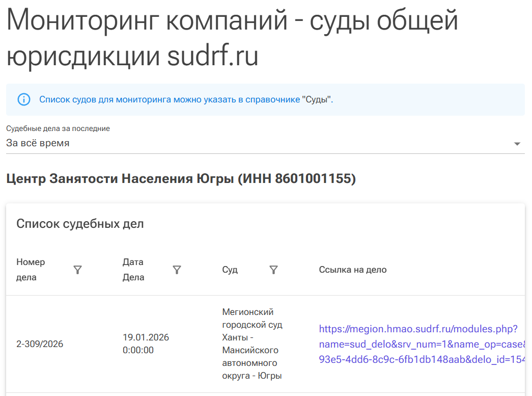Click the 'Дата Дела' column header
532x396 pixels.
(x=133, y=270)
